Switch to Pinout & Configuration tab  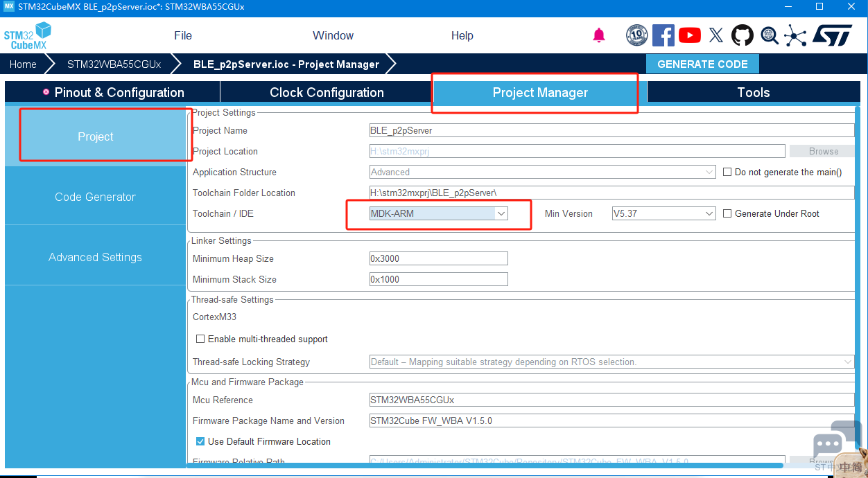[112, 92]
